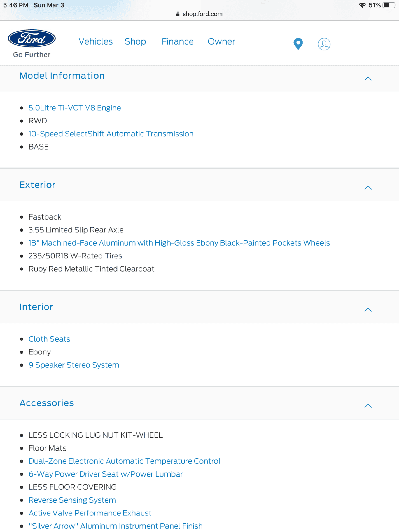Click 3.55 Limited Slip Rear Axle text
The image size is (399, 532).
point(76,230)
